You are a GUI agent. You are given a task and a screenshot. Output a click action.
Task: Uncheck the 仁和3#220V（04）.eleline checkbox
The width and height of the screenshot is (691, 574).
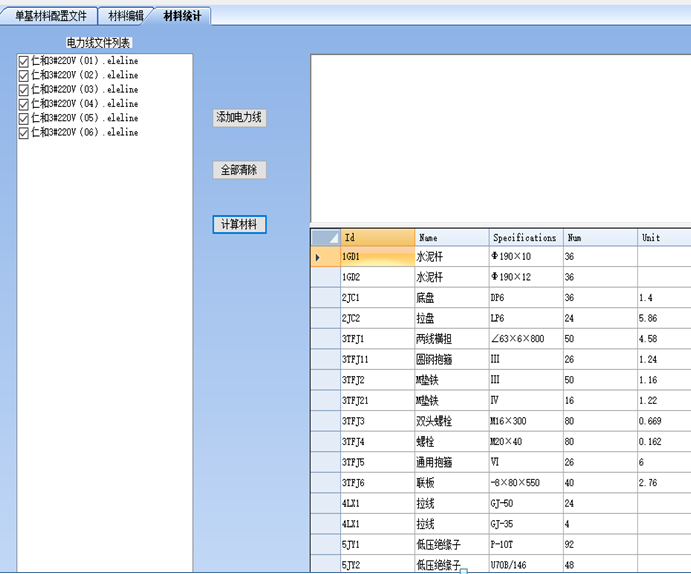pyautogui.click(x=24, y=104)
